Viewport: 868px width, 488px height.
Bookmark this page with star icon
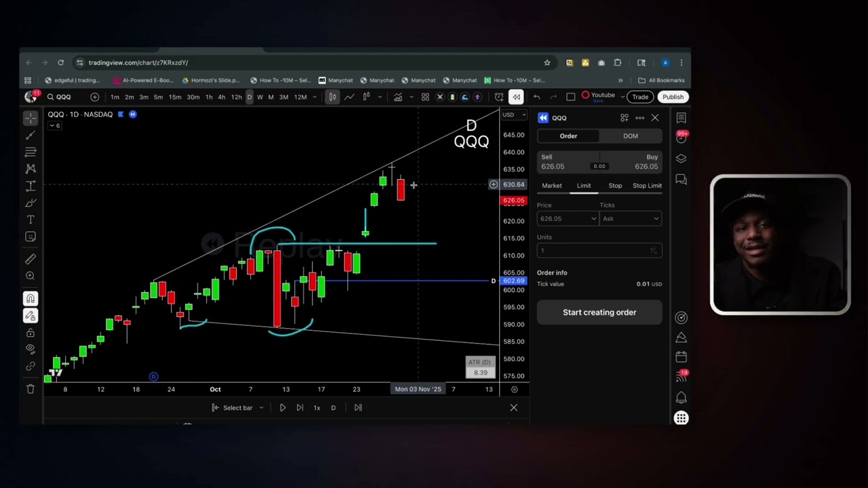click(547, 62)
